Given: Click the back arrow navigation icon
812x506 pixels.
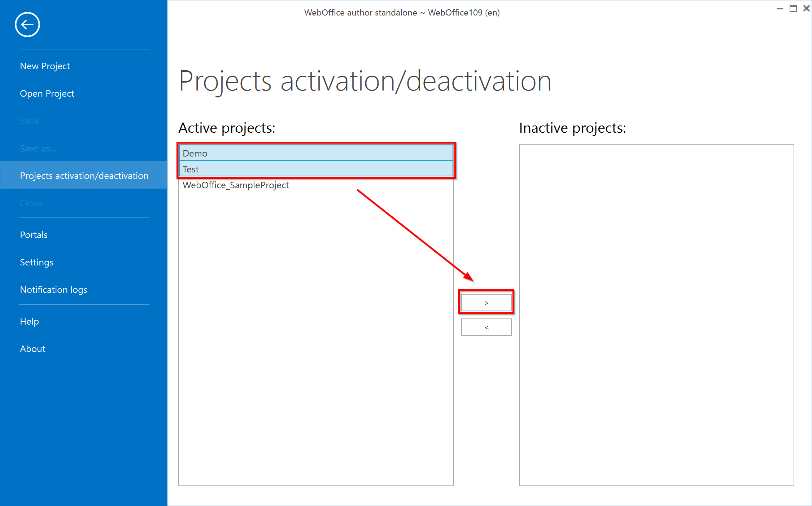Looking at the screenshot, I should click(27, 25).
